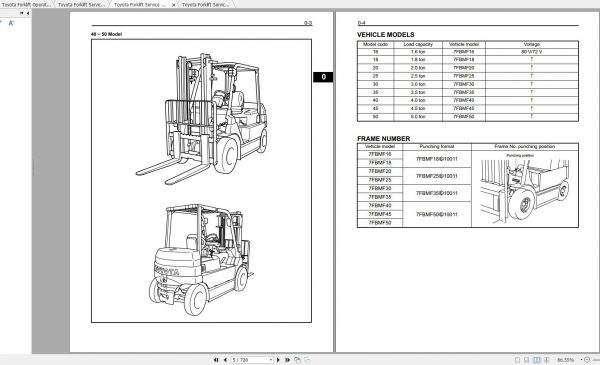The image size is (600, 365).
Task: Switch to continuous page view
Action: coord(527,360)
